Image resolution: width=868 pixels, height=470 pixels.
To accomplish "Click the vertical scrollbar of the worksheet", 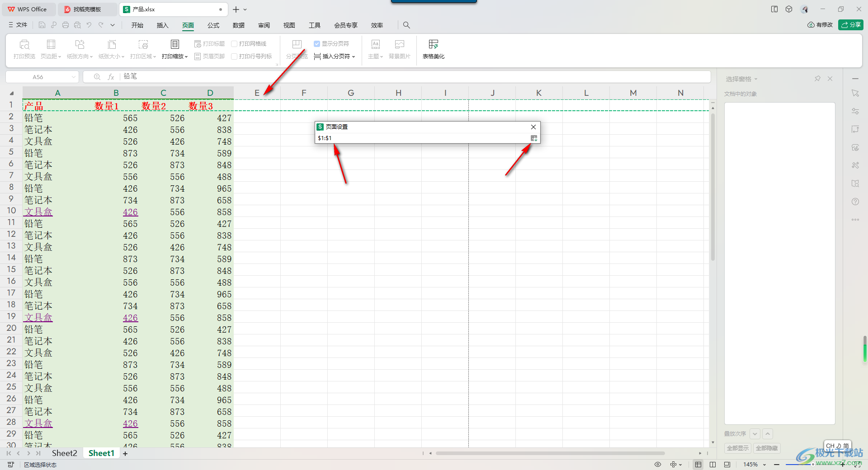I will coord(713,187).
